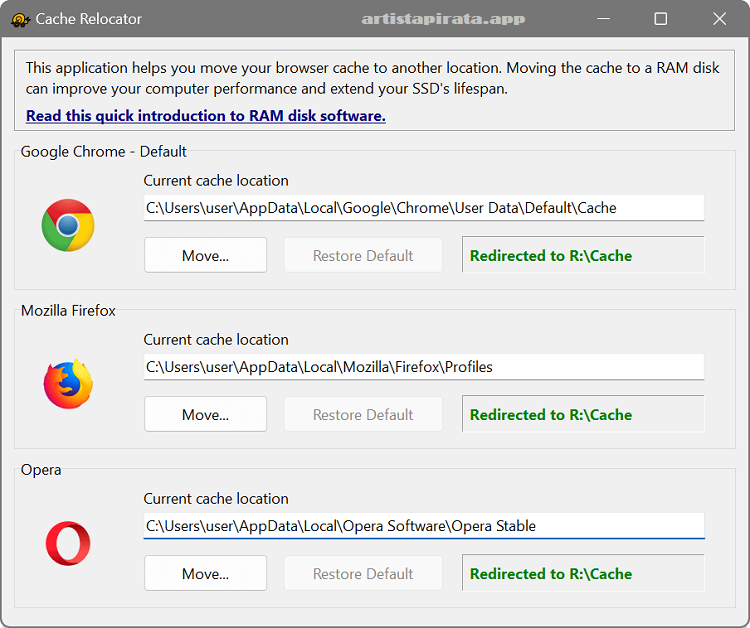
Task: Click 'Current cache location' label under Opera
Action: [x=216, y=498]
